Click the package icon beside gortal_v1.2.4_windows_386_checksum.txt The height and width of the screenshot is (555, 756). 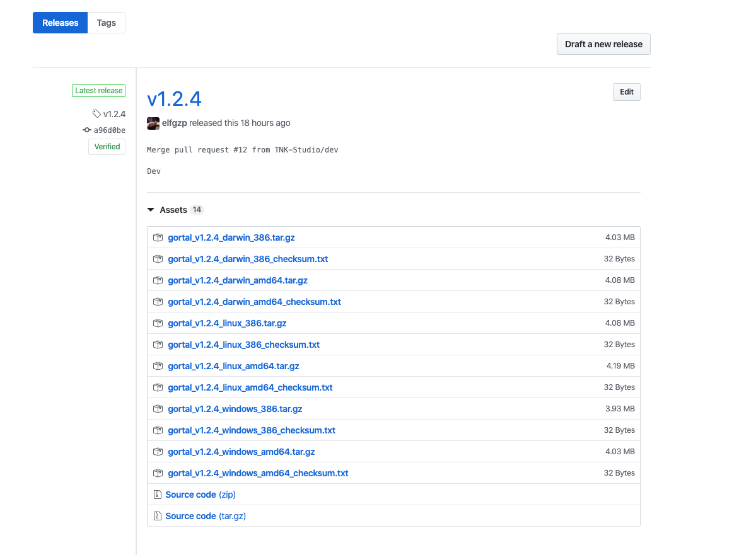158,430
